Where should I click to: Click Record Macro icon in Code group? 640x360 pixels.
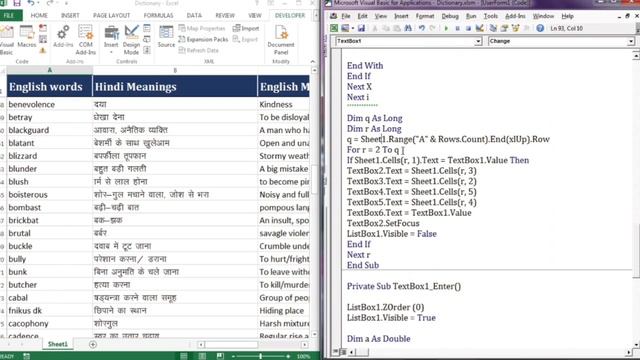click(x=42, y=28)
